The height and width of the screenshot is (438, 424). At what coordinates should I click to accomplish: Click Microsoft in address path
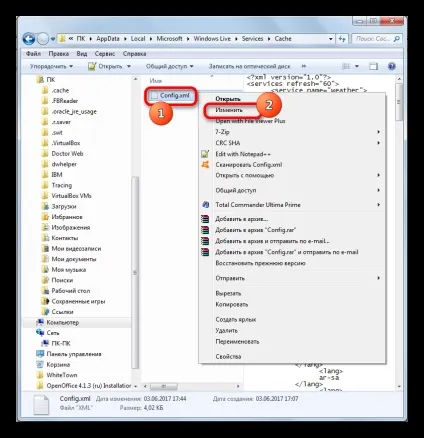tap(169, 39)
